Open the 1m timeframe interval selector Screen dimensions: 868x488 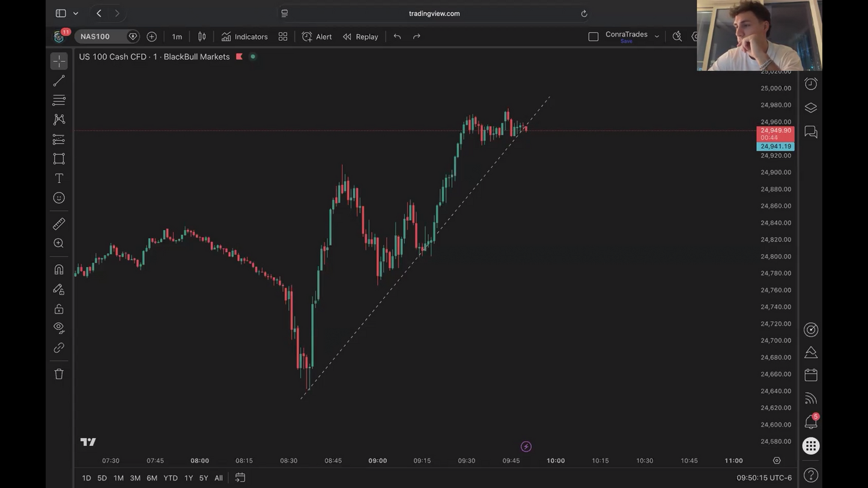point(177,37)
